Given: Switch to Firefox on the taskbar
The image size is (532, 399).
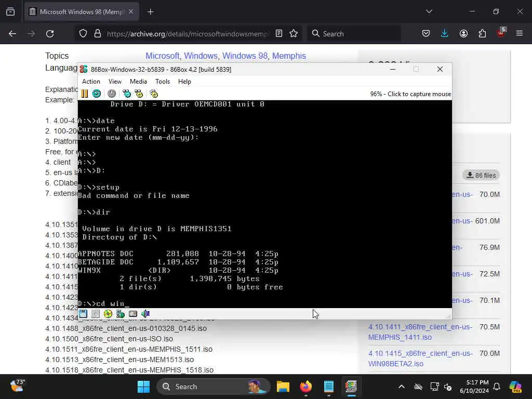Looking at the screenshot, I should 305,387.
